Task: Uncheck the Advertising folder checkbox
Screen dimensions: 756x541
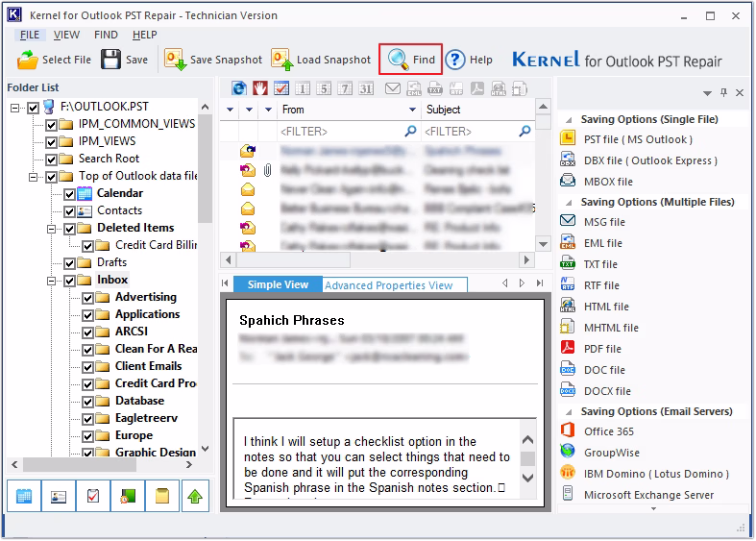Action: tap(87, 298)
